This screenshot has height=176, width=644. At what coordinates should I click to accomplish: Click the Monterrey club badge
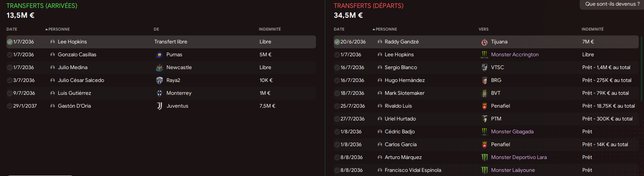click(160, 93)
